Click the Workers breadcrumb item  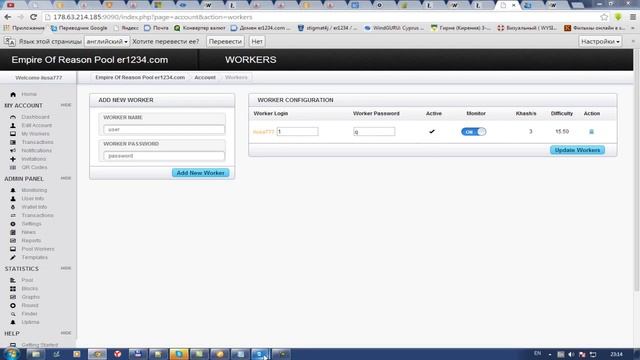[x=236, y=78]
